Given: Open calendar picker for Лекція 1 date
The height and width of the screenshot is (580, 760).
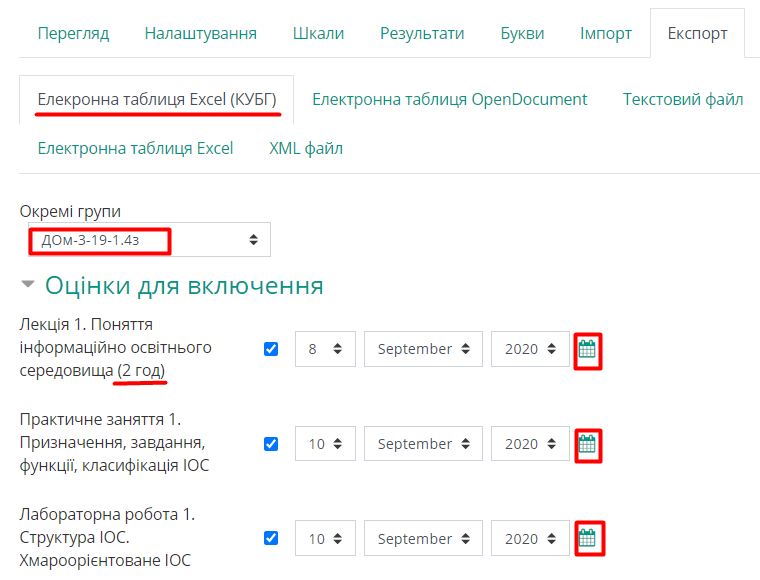Looking at the screenshot, I should [x=587, y=350].
